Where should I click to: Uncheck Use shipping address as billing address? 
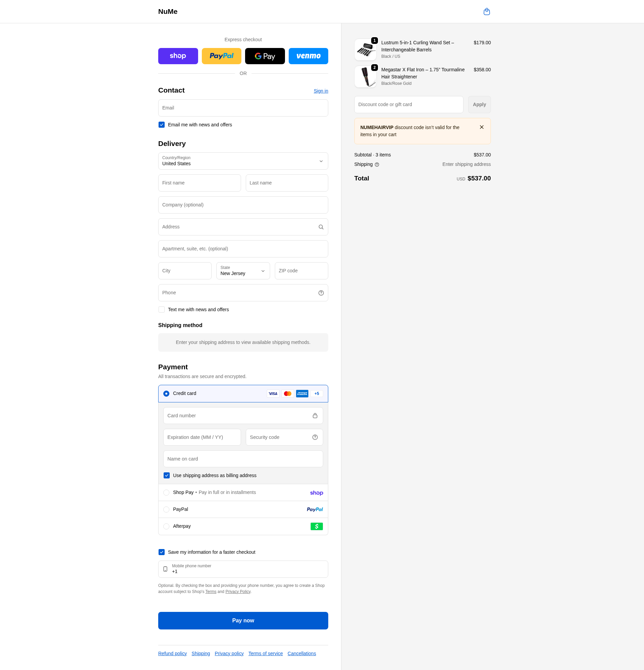(x=167, y=475)
